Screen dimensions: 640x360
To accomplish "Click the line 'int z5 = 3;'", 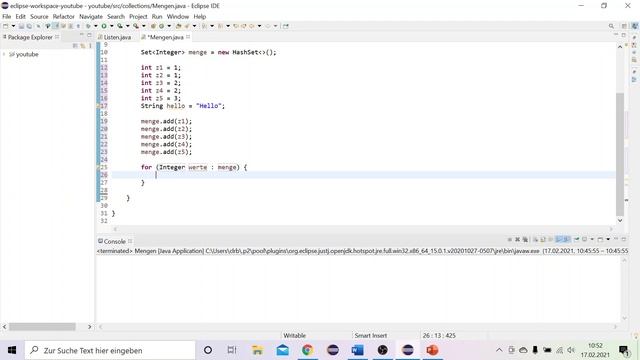I will tap(161, 98).
